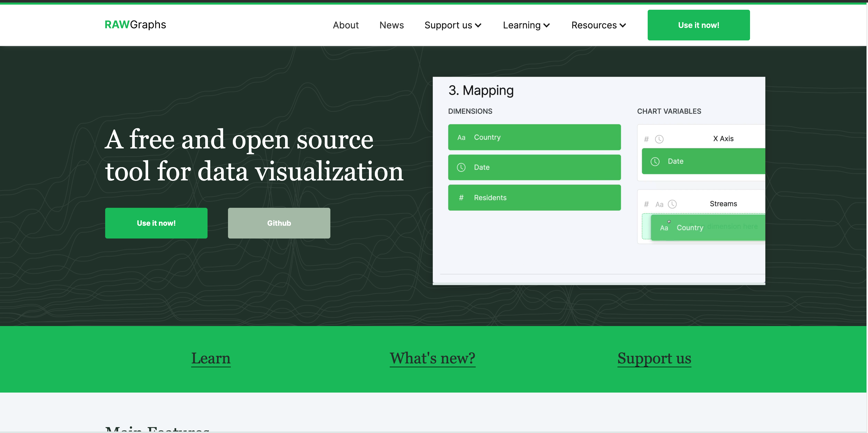
Task: Click the Resources menu label
Action: (594, 25)
